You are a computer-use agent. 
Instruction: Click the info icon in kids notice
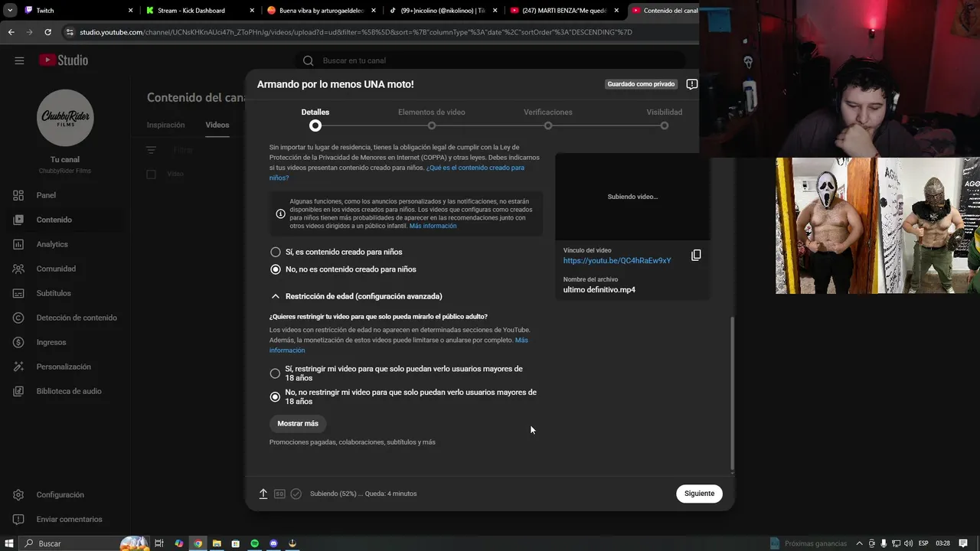280,214
